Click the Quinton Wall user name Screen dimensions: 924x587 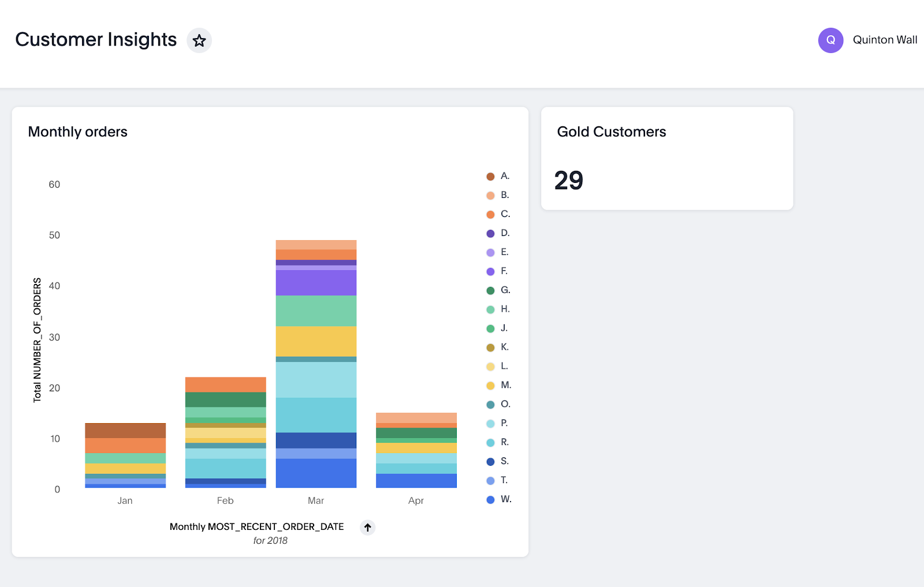(x=885, y=40)
